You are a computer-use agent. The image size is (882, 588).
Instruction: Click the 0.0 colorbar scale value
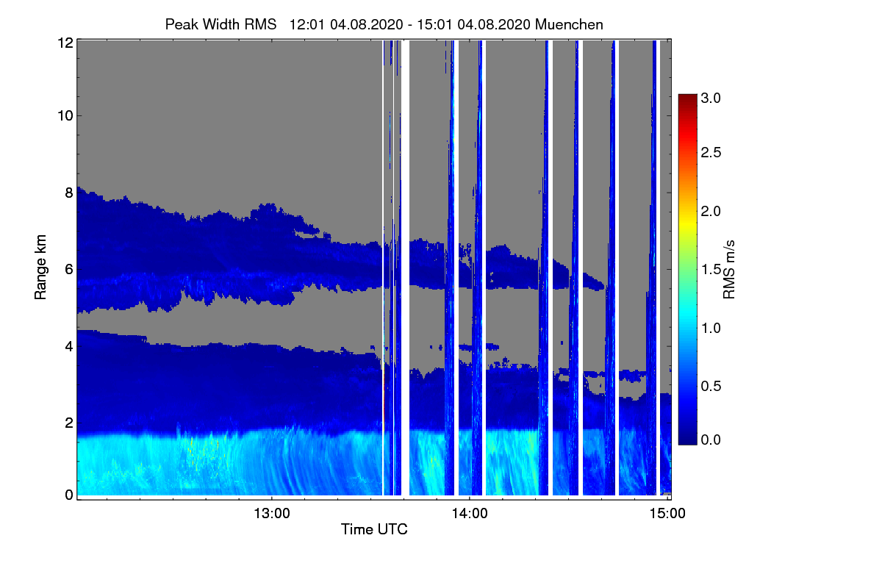coord(711,440)
